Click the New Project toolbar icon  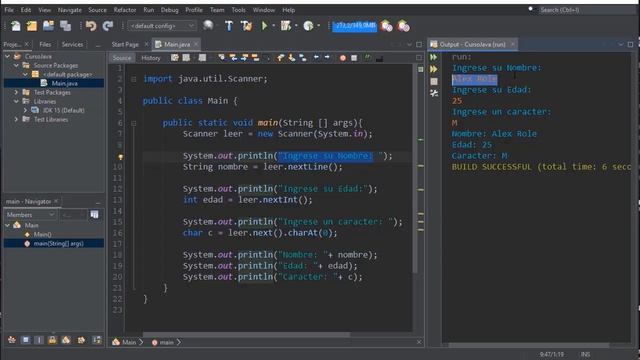pyautogui.click(x=32, y=26)
